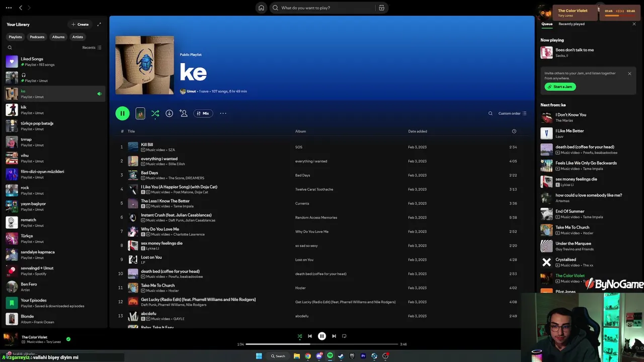Open the Recents sort dropdown in library
The height and width of the screenshot is (362, 644).
(x=92, y=47)
